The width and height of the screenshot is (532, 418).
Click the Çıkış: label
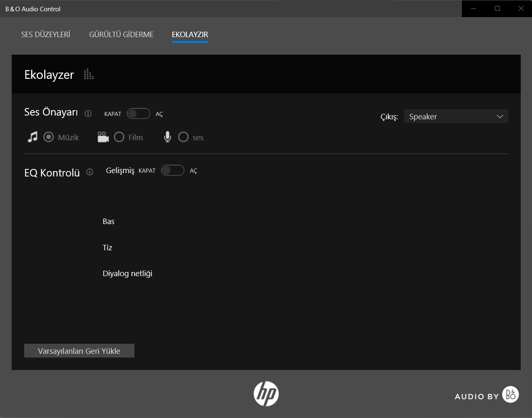(389, 117)
